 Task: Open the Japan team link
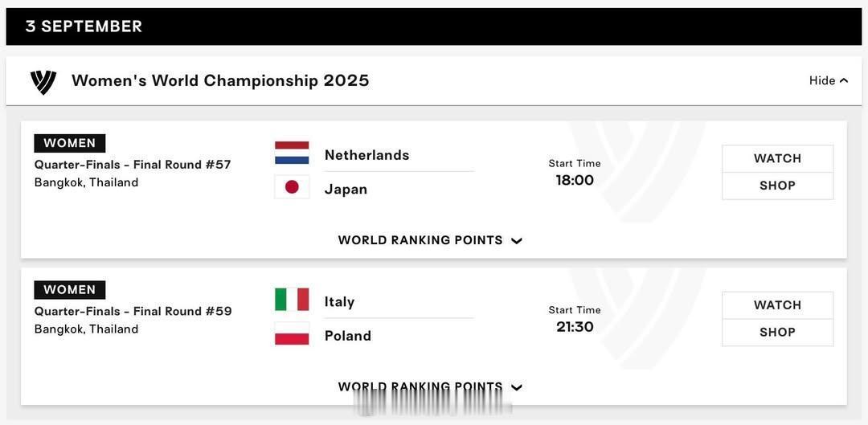pyautogui.click(x=346, y=190)
